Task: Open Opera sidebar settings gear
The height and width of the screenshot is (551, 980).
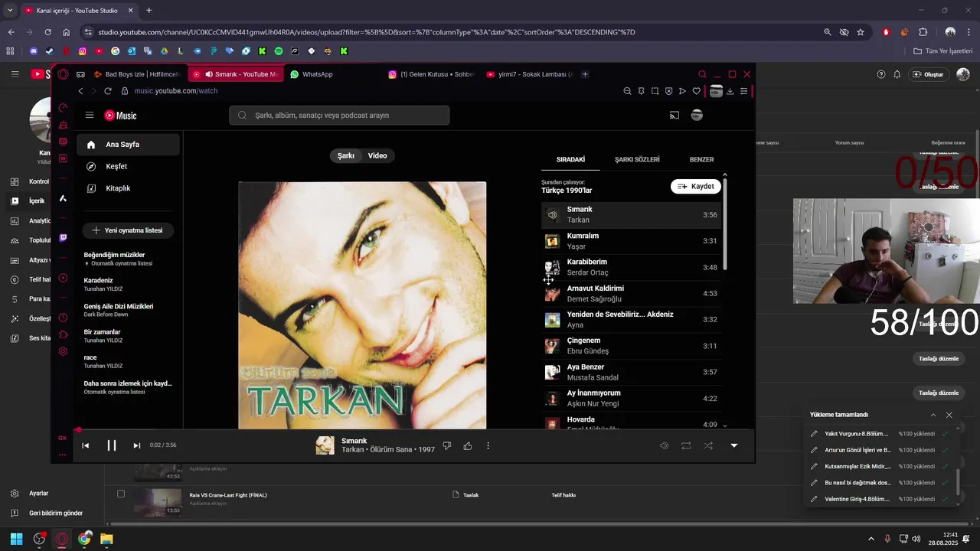Action: [63, 352]
